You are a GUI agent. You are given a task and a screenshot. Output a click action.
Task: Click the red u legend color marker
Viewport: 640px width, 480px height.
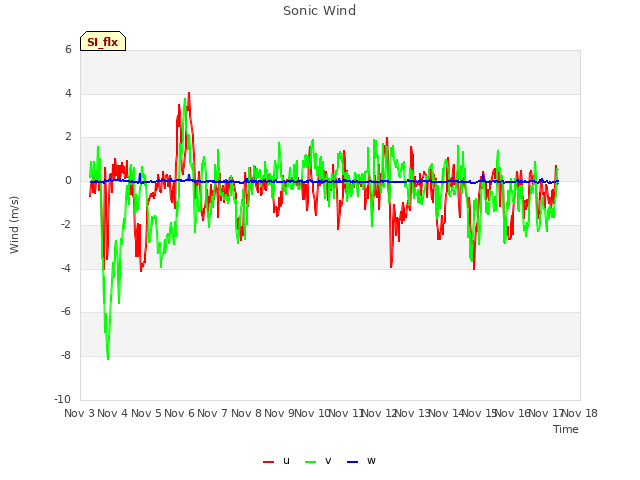point(269,462)
